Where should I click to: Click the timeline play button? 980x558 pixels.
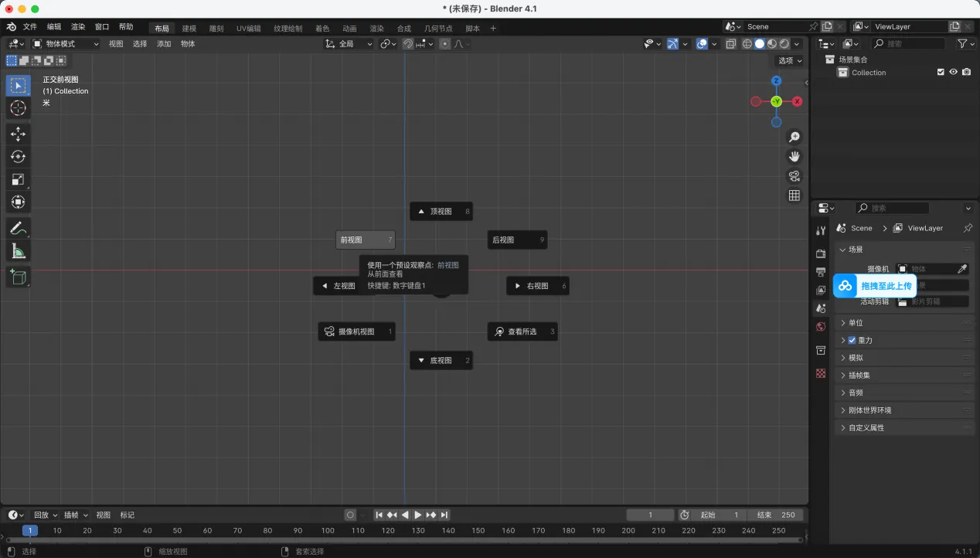tap(418, 515)
